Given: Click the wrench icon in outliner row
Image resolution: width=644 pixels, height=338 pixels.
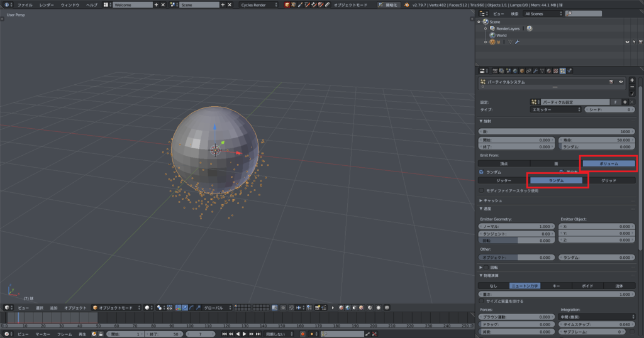Looking at the screenshot, I should point(517,42).
